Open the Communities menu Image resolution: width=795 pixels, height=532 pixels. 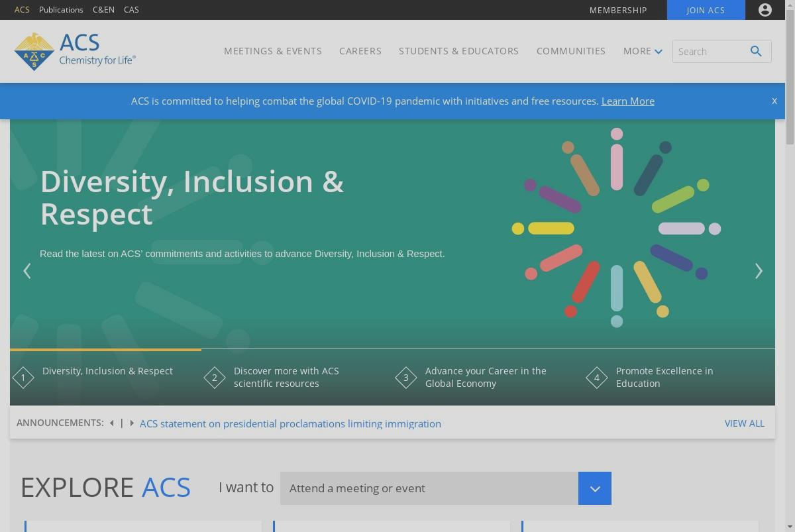coord(571,51)
